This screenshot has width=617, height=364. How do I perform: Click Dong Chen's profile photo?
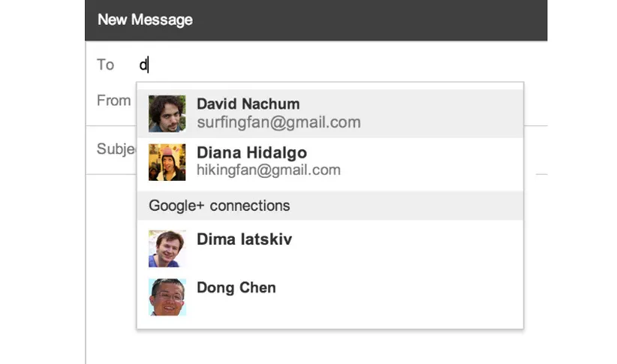tap(167, 296)
